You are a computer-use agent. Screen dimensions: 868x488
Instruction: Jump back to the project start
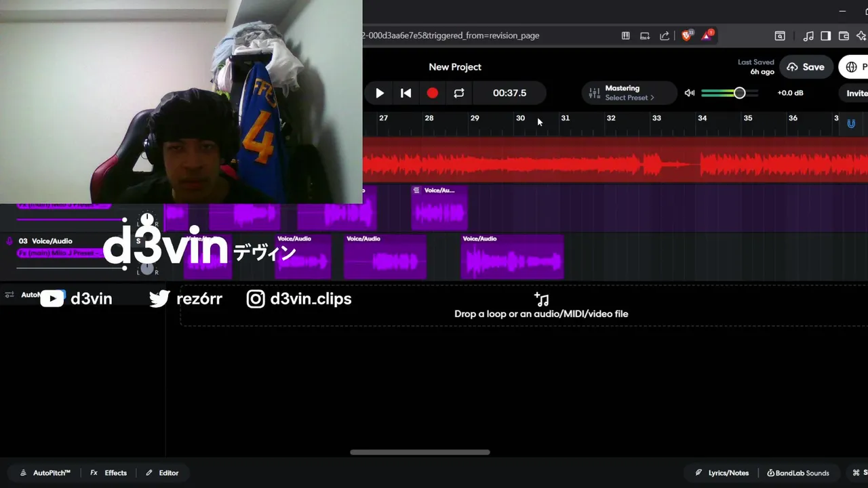[406, 94]
